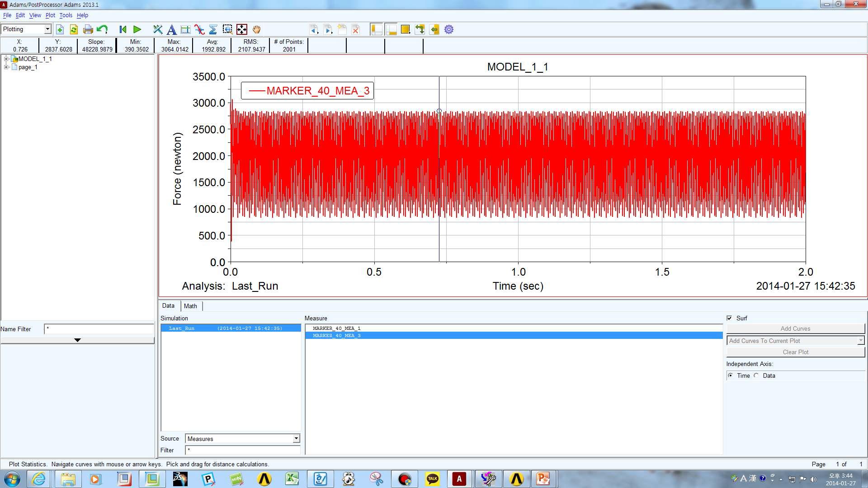The width and height of the screenshot is (868, 488).
Task: Click the Reload simulation results icon
Action: point(74,30)
